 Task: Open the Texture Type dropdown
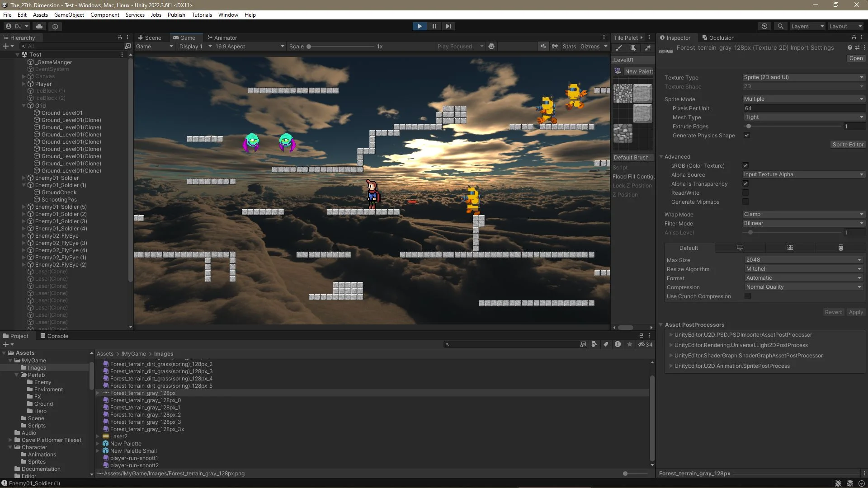pos(804,77)
